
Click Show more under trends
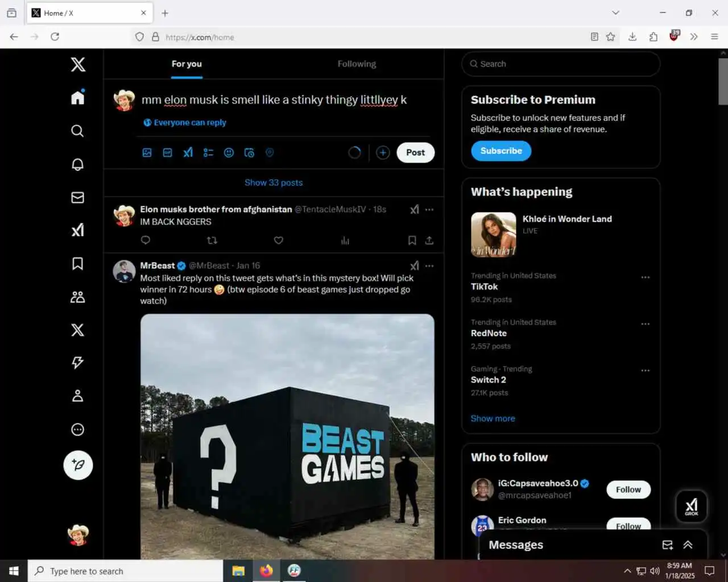[x=493, y=418]
